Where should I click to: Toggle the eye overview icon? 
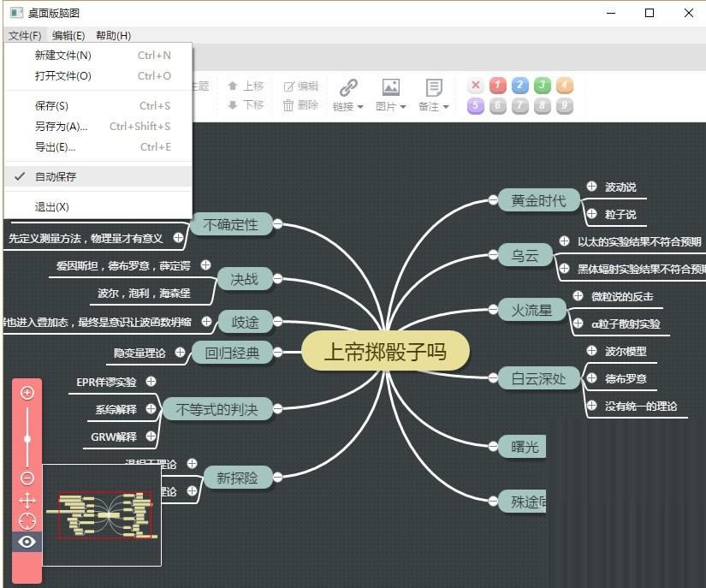click(27, 541)
